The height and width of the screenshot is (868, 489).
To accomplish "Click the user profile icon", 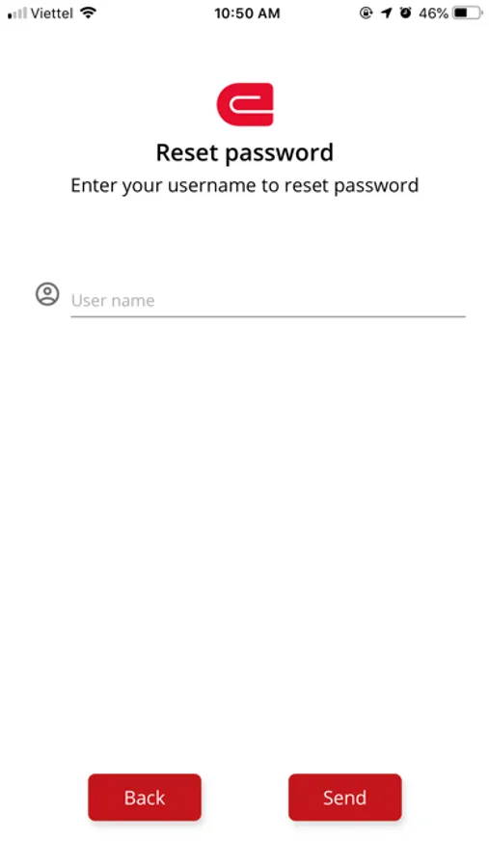I will click(47, 294).
